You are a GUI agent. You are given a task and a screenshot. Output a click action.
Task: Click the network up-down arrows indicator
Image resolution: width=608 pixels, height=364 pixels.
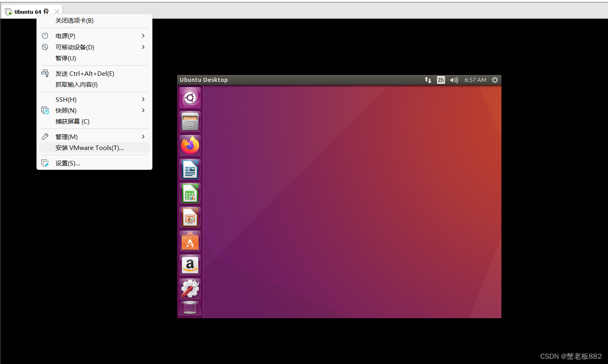click(x=428, y=80)
